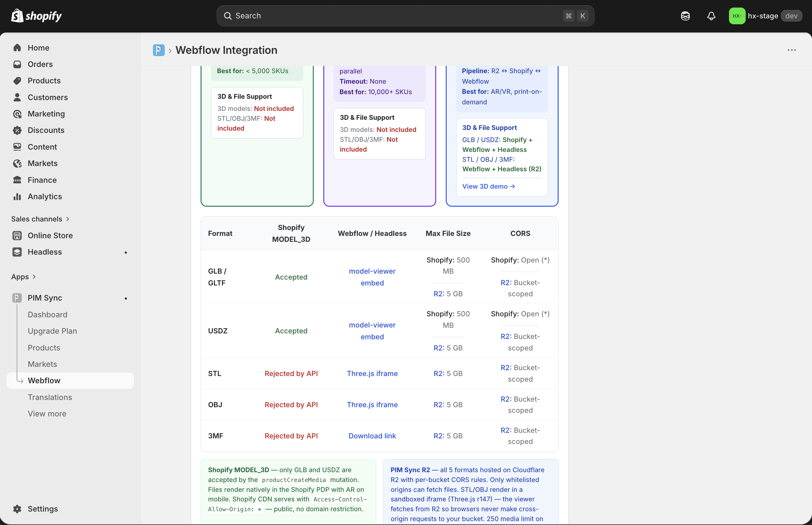Image resolution: width=812 pixels, height=525 pixels.
Task: Open the page's three-dot more actions menu
Action: point(792,50)
